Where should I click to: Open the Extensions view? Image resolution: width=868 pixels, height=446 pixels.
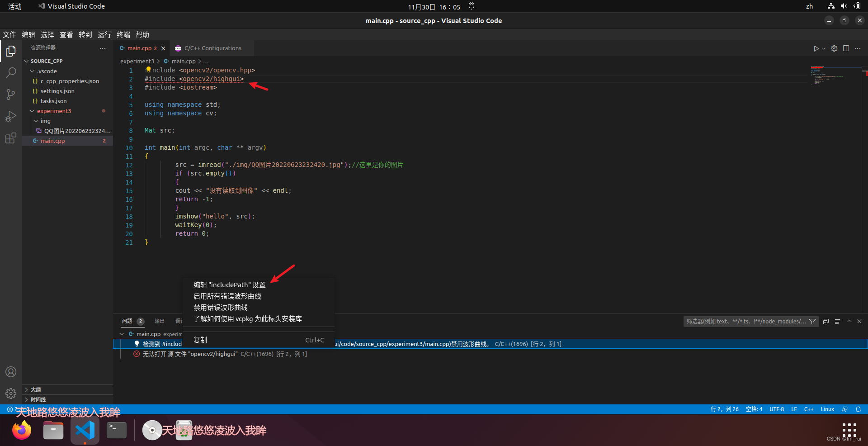(11, 138)
